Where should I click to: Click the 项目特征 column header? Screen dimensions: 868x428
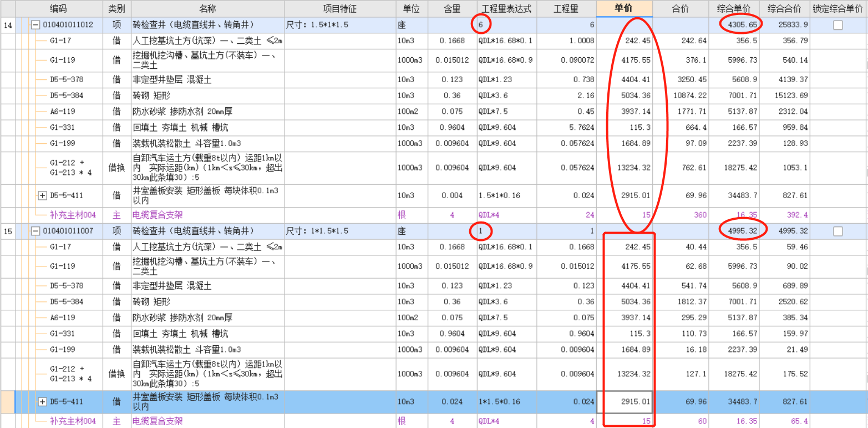click(340, 8)
